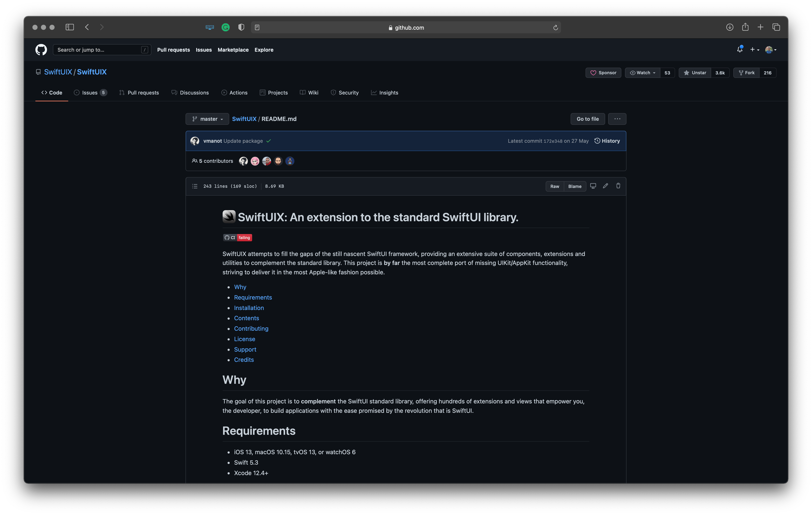Open the GitHub home logo
This screenshot has height=515, width=812.
coord(41,50)
